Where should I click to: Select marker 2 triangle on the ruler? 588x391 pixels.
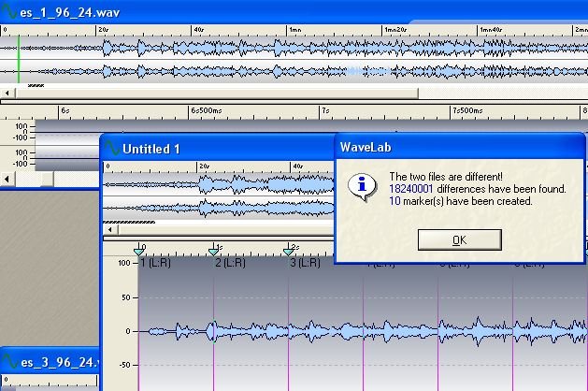pos(214,251)
